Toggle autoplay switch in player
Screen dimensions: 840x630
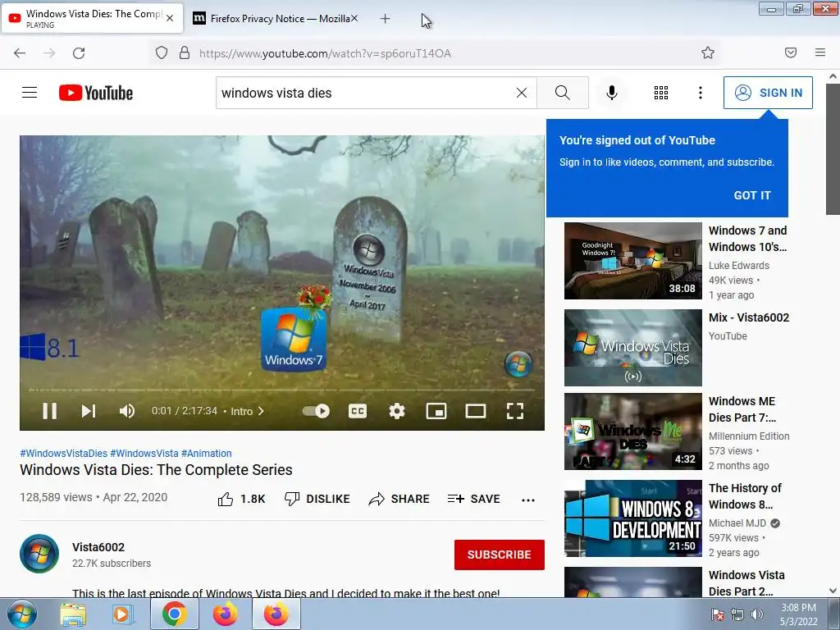(x=316, y=411)
